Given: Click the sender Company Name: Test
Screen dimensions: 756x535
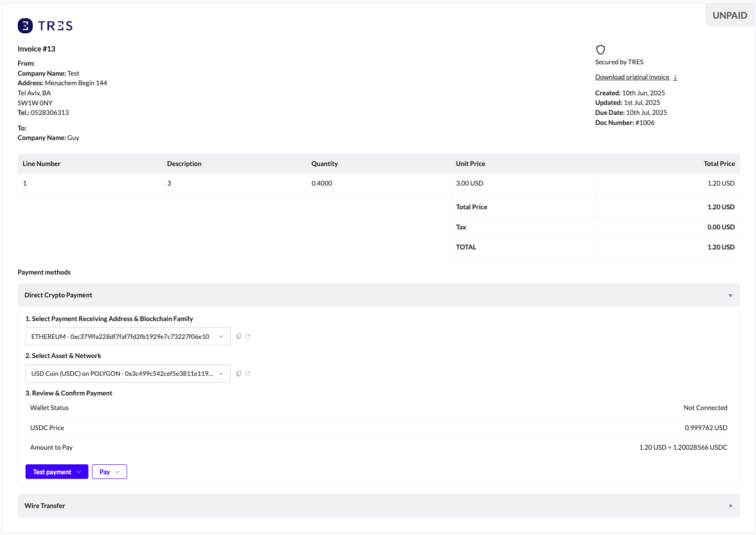Looking at the screenshot, I should pos(48,73).
